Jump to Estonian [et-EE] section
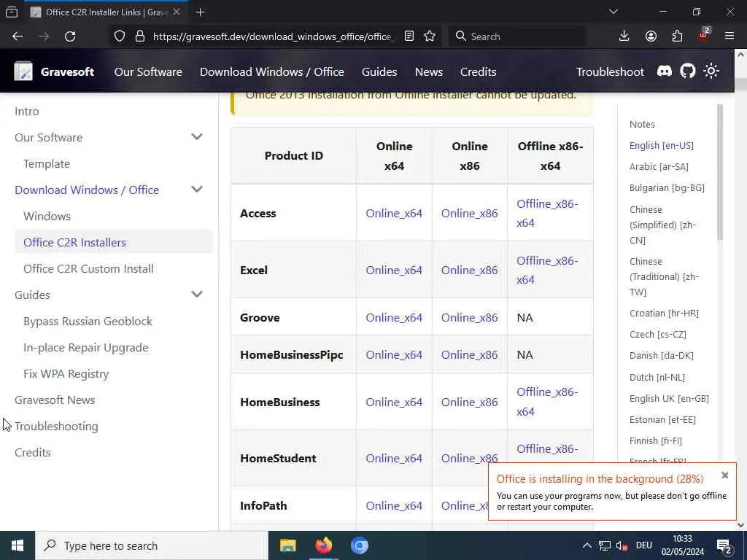Image resolution: width=747 pixels, height=560 pixels. tap(662, 419)
